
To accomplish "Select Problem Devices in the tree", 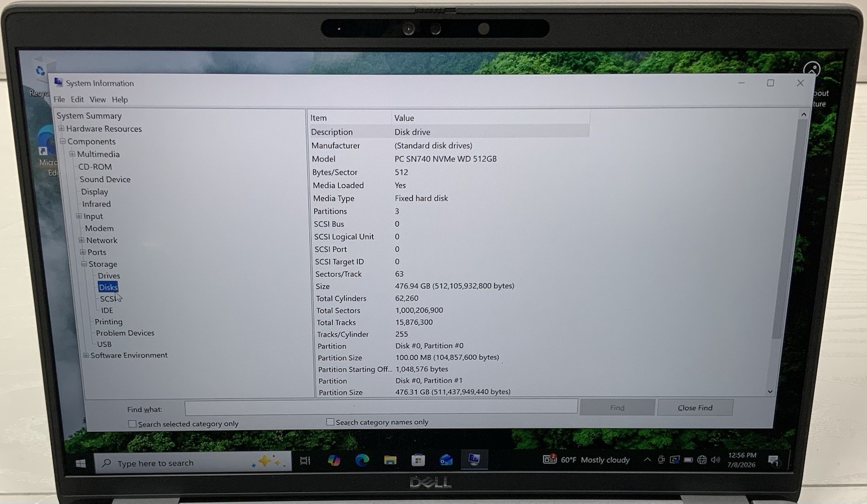I will pyautogui.click(x=125, y=333).
